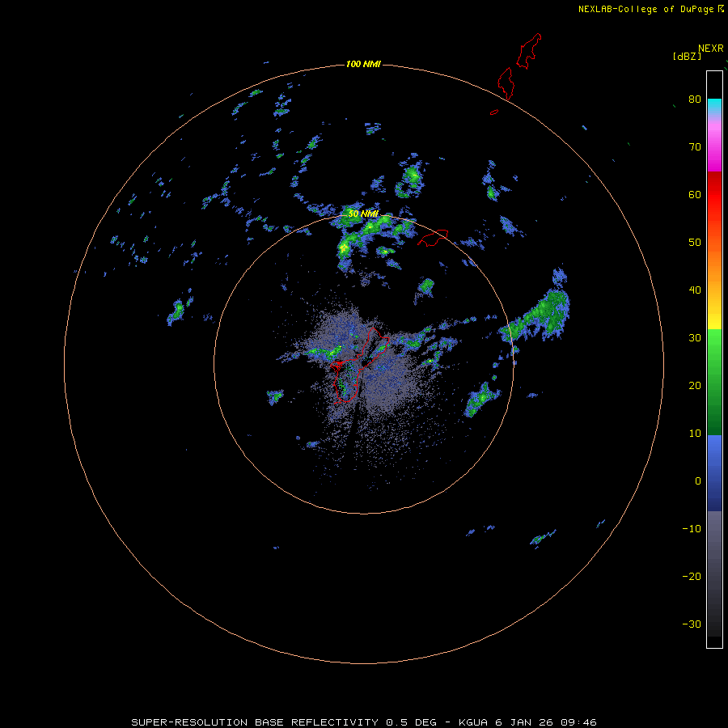The width and height of the screenshot is (728, 728).
Task: Click the -30 value on the dBZ scale
Action: 692,625
